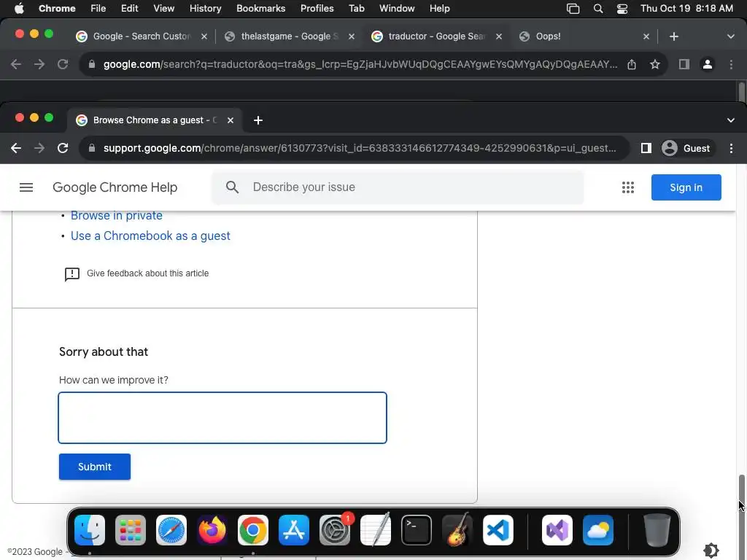The image size is (747, 560).
Task: Add a new tab in the background Chrome window
Action: click(673, 36)
